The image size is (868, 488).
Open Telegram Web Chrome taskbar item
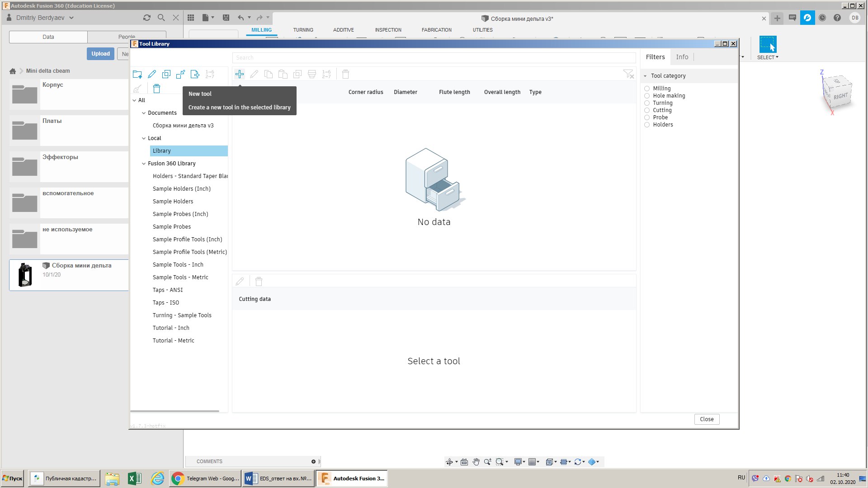[x=205, y=479]
